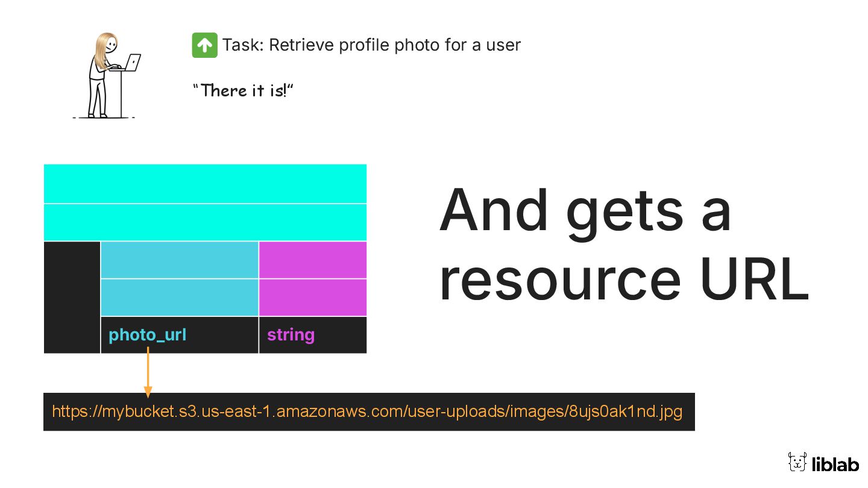Select the string type label
This screenshot has width=868, height=488.
[291, 335]
